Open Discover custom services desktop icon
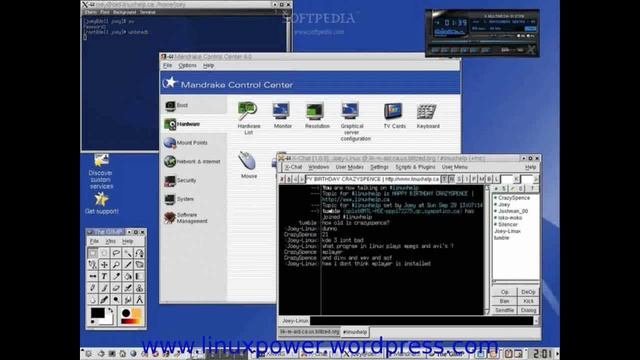 pyautogui.click(x=101, y=171)
